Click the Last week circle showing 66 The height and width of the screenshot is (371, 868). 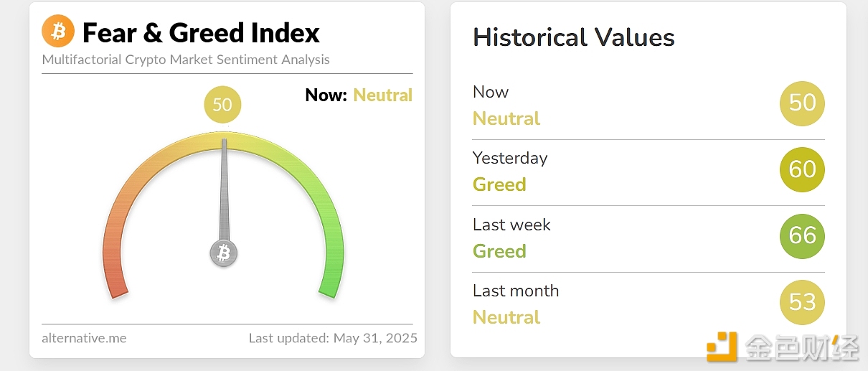pos(802,235)
